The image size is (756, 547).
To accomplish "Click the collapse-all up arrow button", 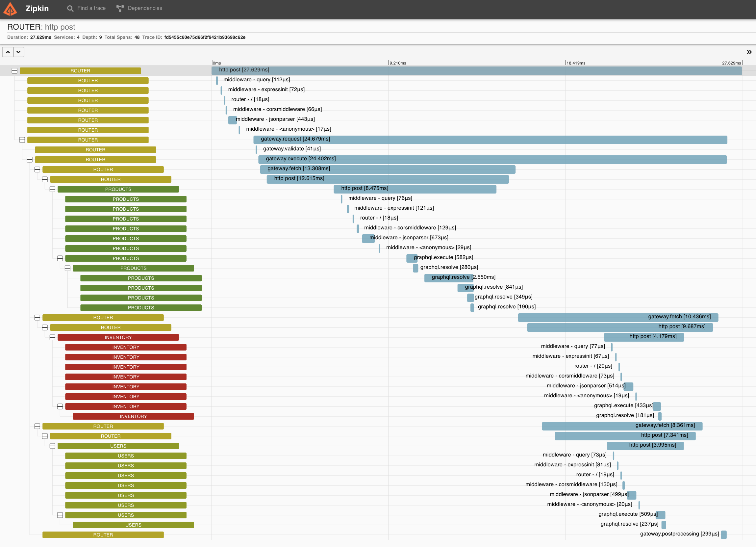I will pyautogui.click(x=8, y=52).
